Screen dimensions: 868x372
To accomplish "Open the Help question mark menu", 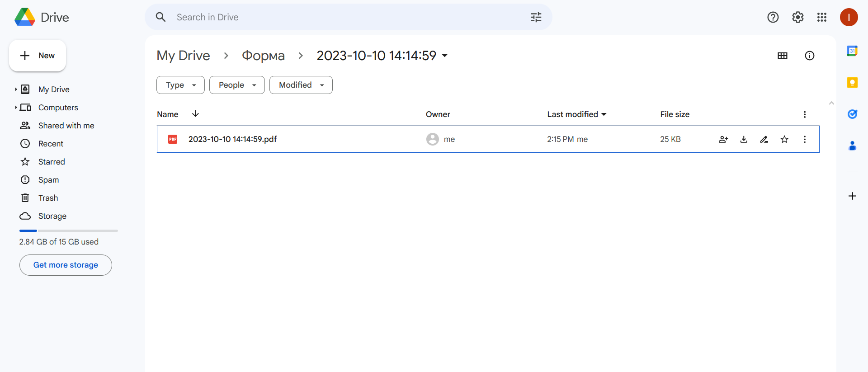I will [x=773, y=17].
